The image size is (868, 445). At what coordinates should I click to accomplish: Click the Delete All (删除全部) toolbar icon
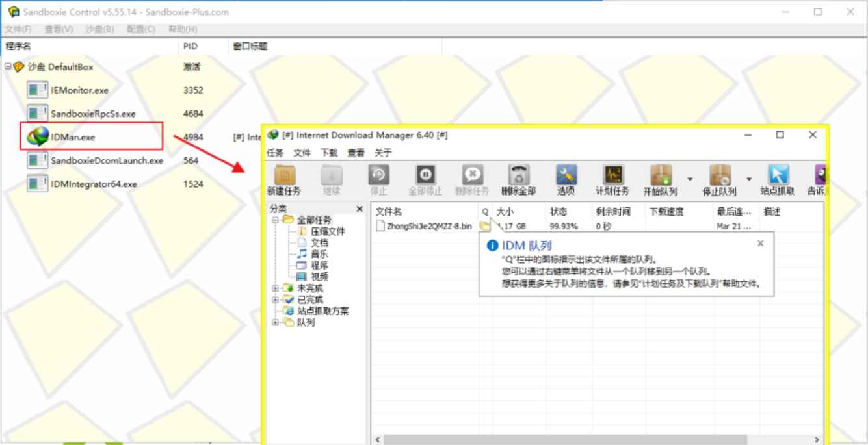click(x=518, y=176)
